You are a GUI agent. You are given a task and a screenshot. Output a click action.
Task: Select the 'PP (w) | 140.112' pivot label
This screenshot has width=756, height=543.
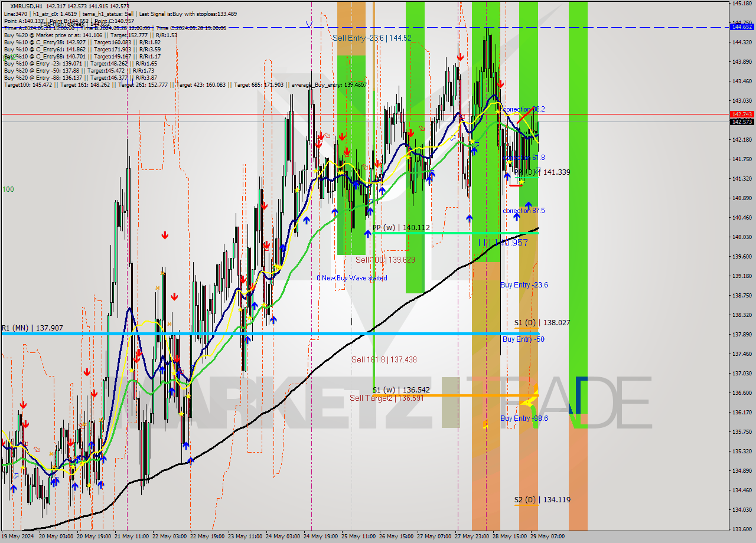(x=401, y=228)
